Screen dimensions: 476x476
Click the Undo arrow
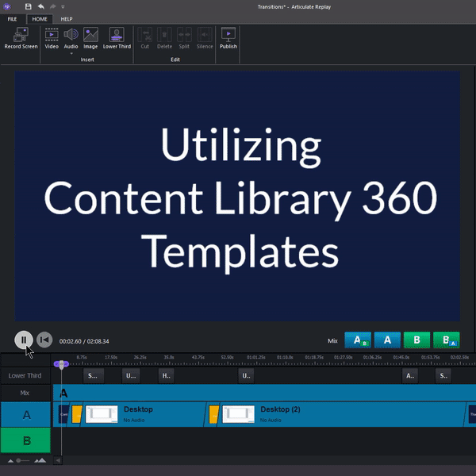tap(41, 6)
